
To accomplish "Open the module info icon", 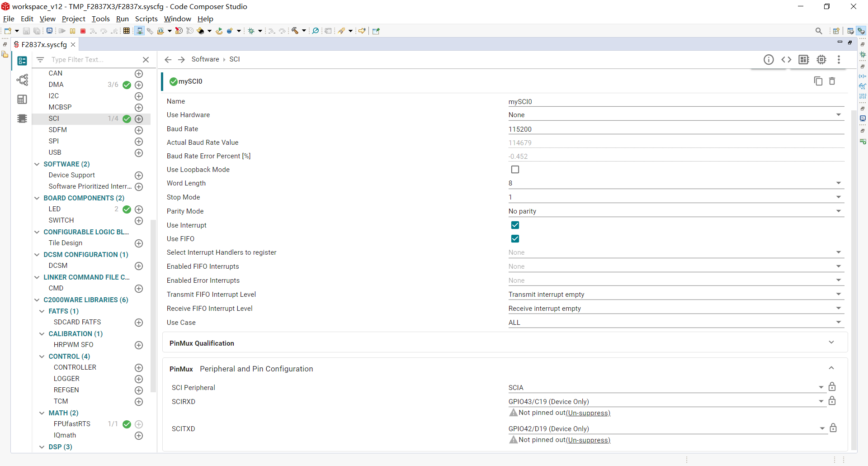I will (769, 60).
